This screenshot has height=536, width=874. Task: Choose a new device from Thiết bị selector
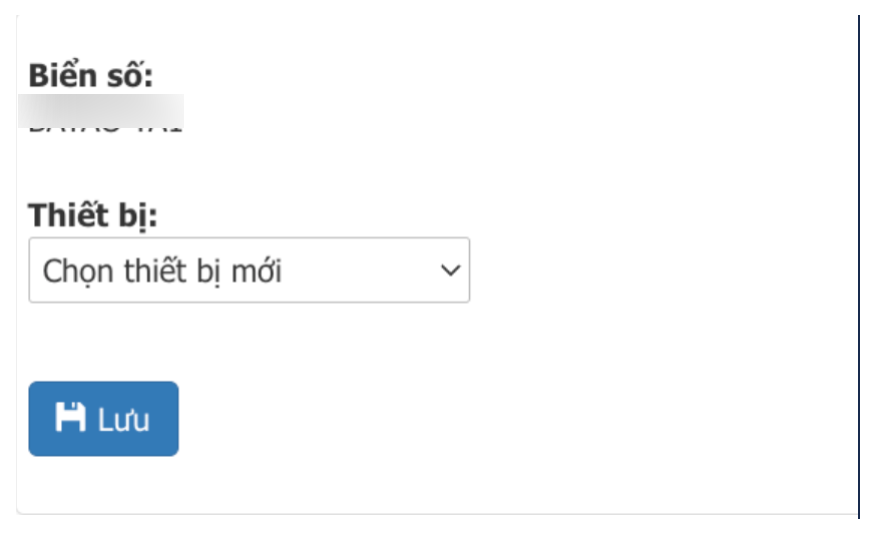pyautogui.click(x=249, y=270)
